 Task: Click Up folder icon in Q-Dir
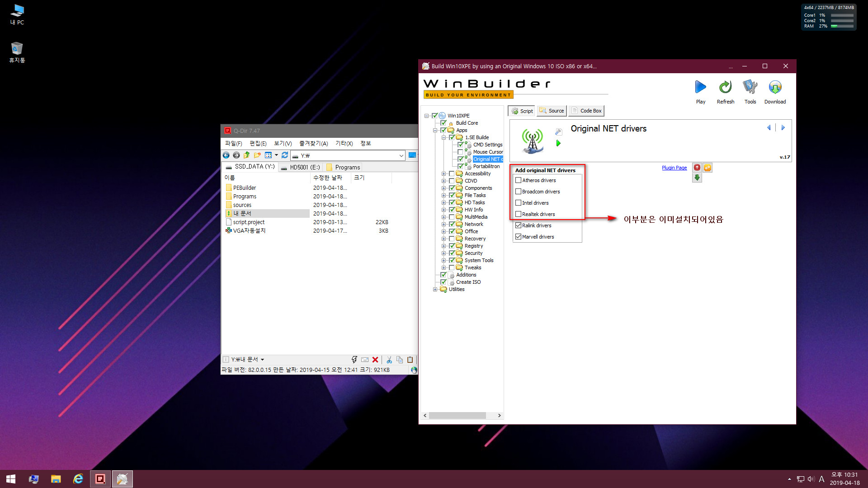click(246, 155)
